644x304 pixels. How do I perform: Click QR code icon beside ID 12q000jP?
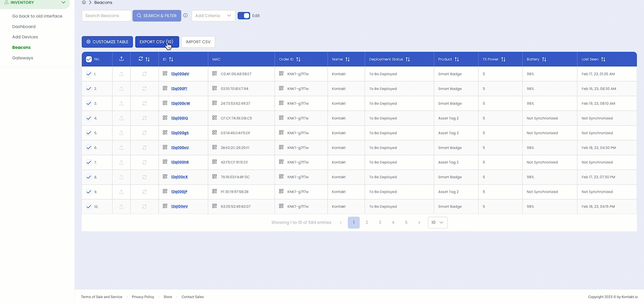point(165,191)
